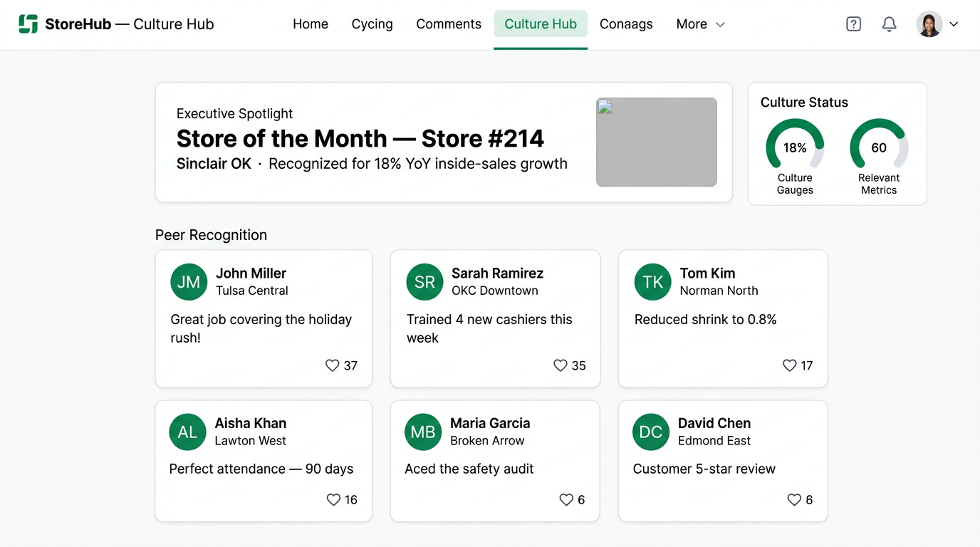This screenshot has height=547, width=980.
Task: Click the text Perfect attendance — 90 days
Action: (261, 469)
